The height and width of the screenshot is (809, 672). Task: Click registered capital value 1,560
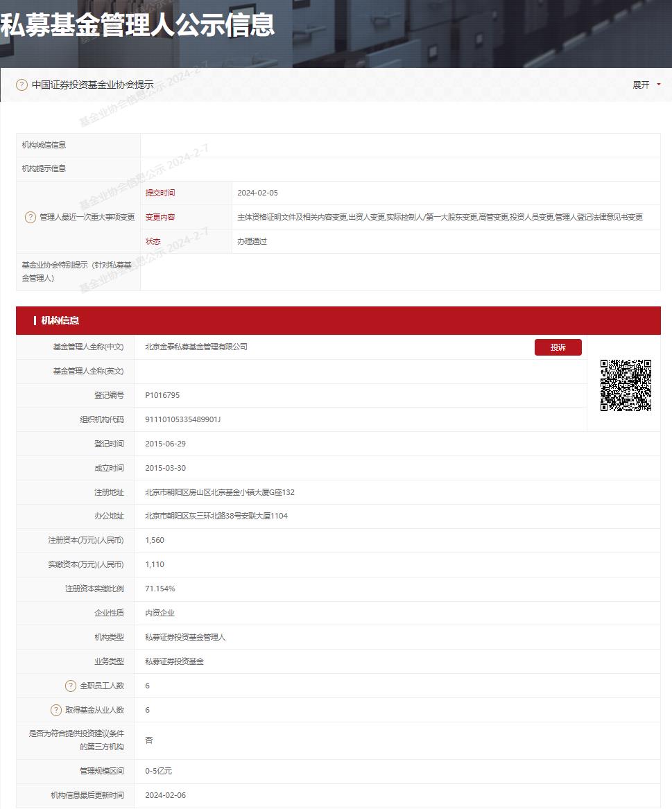point(155,540)
